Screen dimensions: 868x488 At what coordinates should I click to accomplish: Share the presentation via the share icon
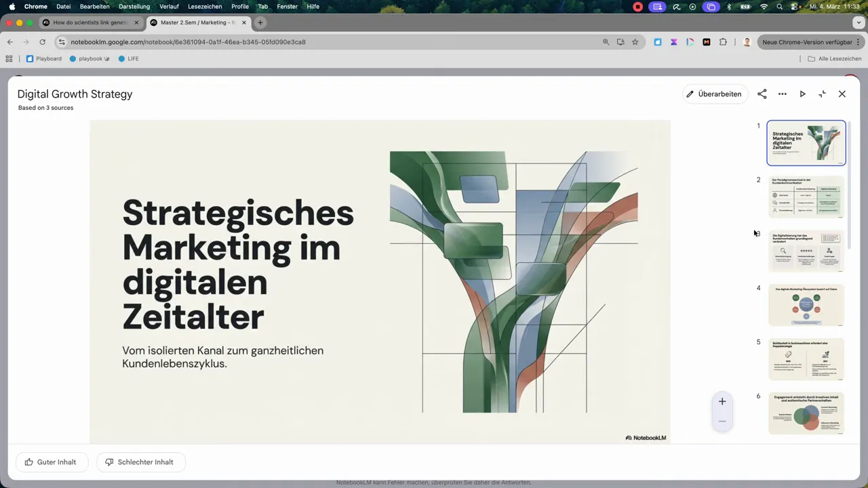(x=762, y=94)
